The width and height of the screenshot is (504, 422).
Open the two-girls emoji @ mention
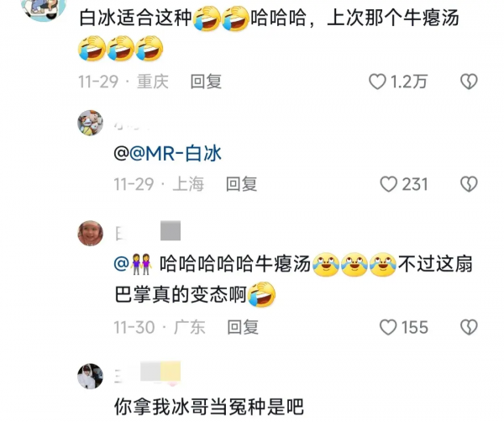133,264
